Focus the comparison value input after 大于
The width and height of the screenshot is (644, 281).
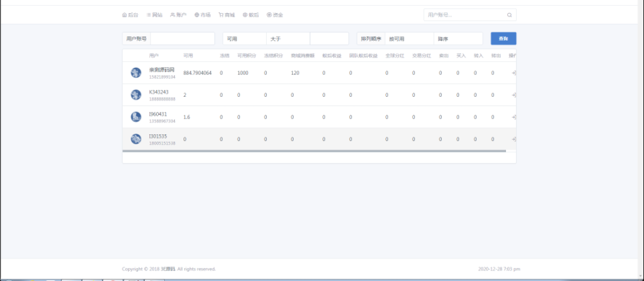(329, 39)
